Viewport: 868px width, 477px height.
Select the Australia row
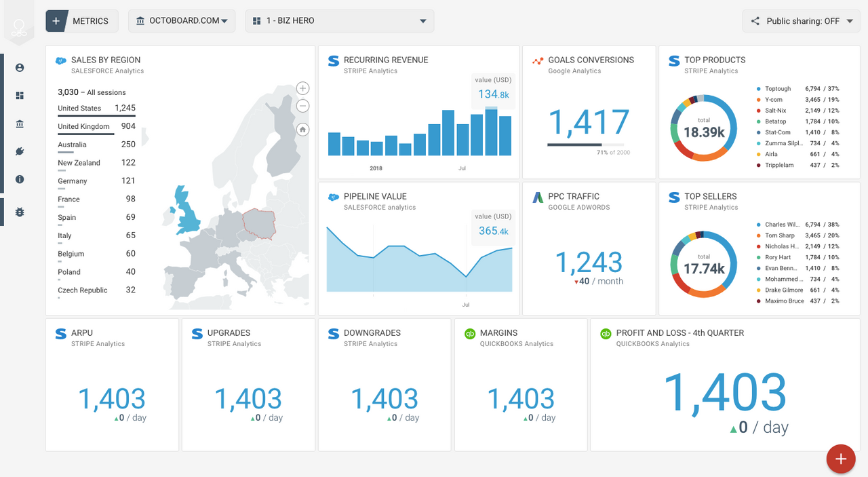coord(96,145)
